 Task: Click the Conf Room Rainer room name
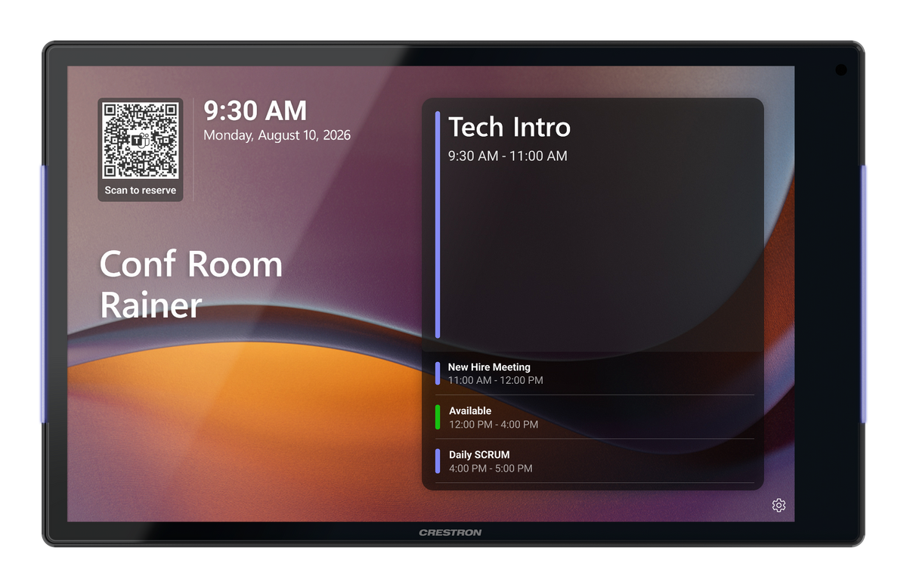click(x=190, y=284)
